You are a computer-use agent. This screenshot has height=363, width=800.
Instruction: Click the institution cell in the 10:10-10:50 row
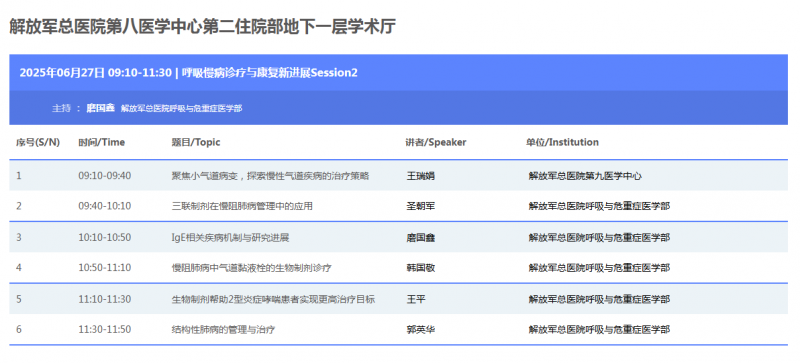599,237
